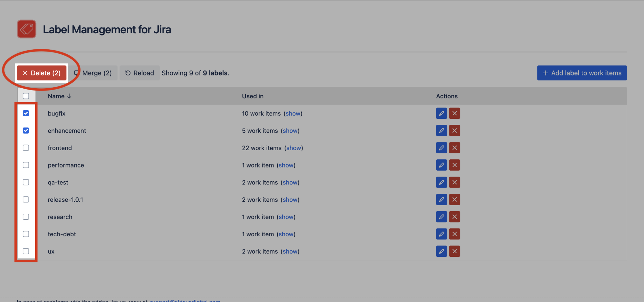Image resolution: width=644 pixels, height=302 pixels.
Task: Tick the frontend label checkbox
Action: (x=26, y=148)
